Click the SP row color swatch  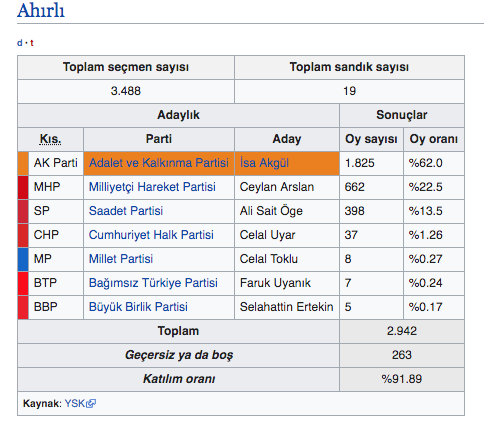(x=23, y=211)
